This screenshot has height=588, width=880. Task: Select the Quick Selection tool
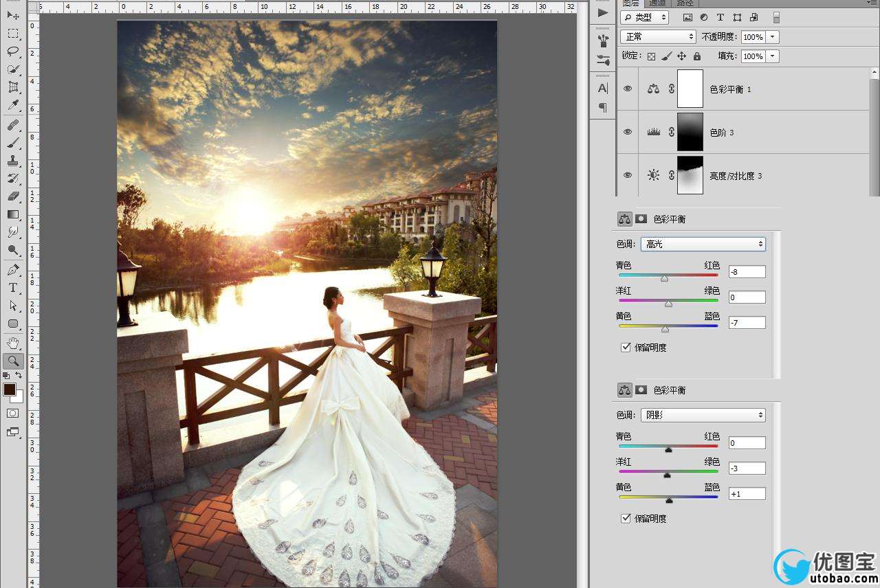(x=13, y=69)
